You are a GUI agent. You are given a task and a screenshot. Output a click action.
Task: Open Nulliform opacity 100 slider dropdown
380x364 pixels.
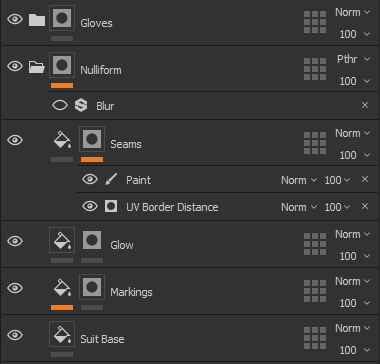355,81
